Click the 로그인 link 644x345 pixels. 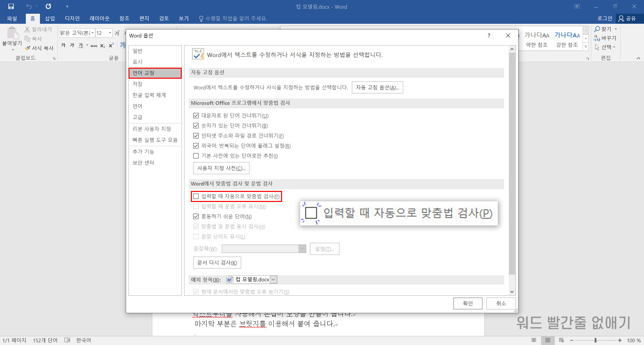pyautogui.click(x=605, y=18)
